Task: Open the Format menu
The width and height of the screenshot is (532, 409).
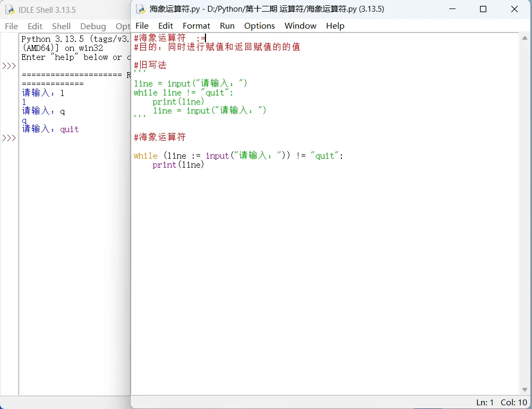Action: (x=196, y=26)
